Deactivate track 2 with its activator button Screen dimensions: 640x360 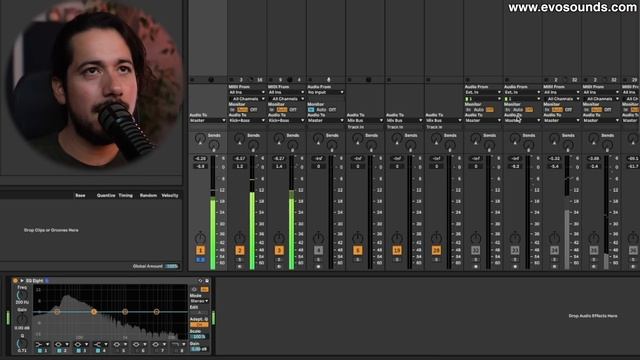point(240,250)
